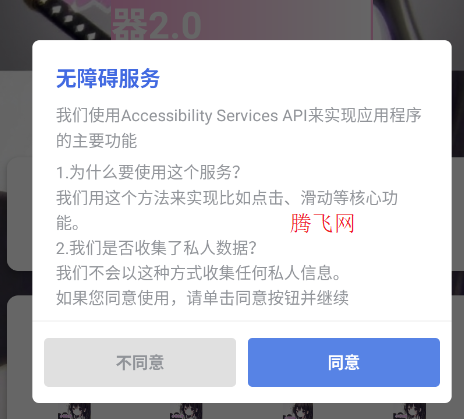
Task: Click question 2.我们是否收集了私人数据?
Action: (x=156, y=248)
